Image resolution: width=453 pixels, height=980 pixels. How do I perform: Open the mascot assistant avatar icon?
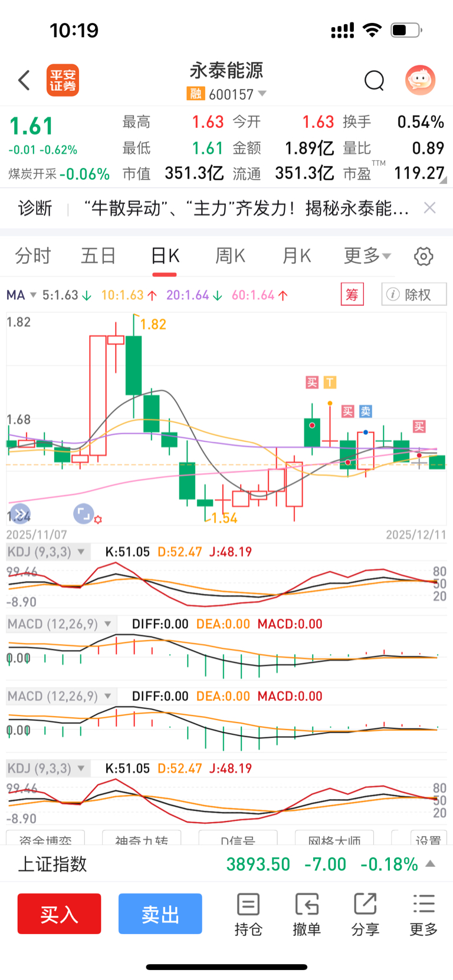[x=420, y=80]
